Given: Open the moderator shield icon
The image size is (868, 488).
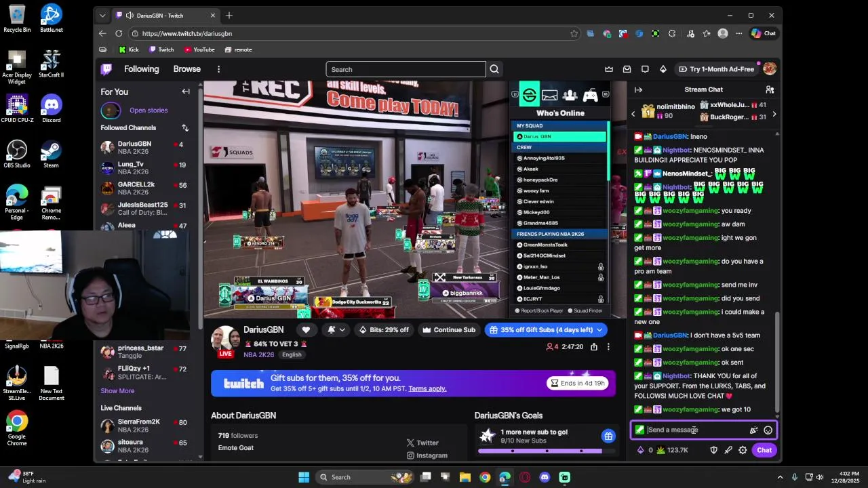Looking at the screenshot, I should [x=713, y=450].
